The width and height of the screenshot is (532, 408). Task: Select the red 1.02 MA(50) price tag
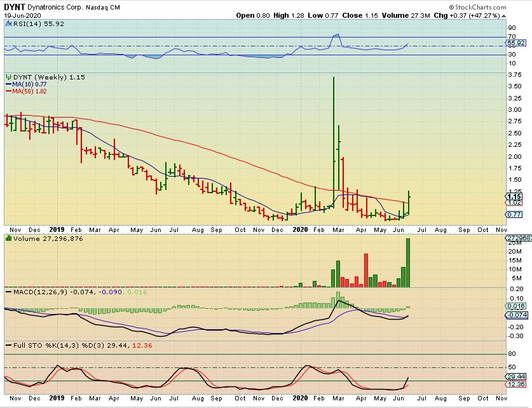click(514, 203)
